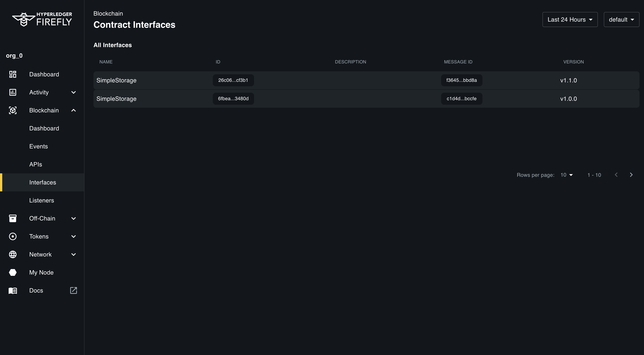
Task: Go to next page of interfaces
Action: pyautogui.click(x=631, y=175)
